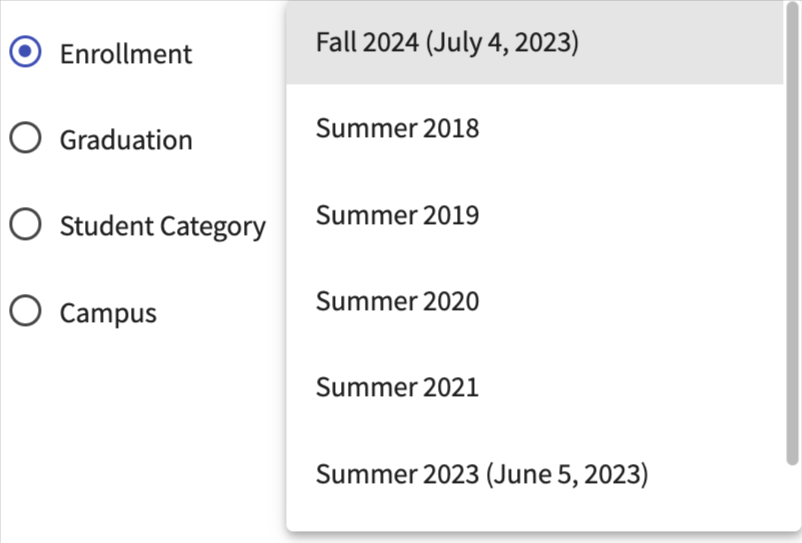The image size is (802, 543).
Task: Select the Graduation radio button
Action: click(x=25, y=139)
